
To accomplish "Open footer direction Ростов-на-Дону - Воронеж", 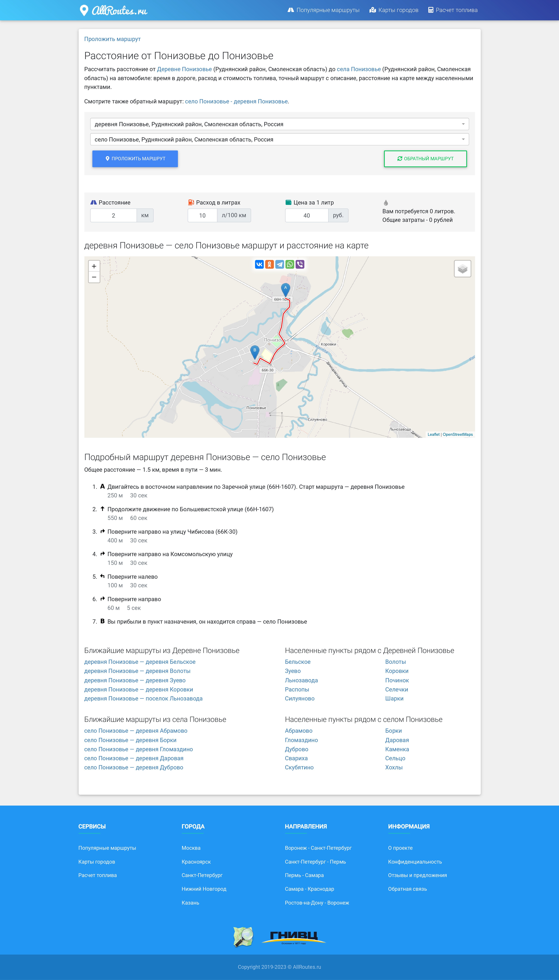I will 317,903.
